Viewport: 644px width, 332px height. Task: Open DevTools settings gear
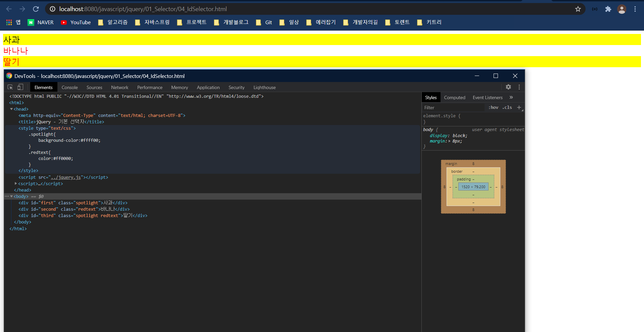508,87
